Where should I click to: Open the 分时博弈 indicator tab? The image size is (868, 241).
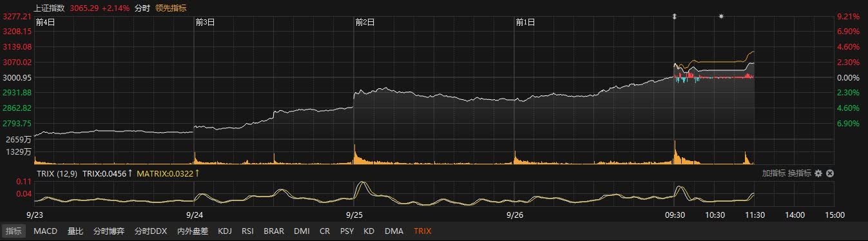[x=109, y=231]
